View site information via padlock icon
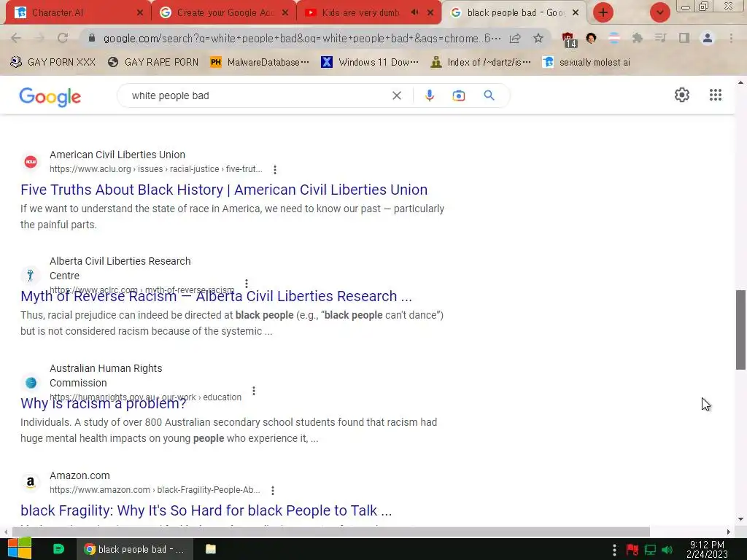747x560 pixels. pos(92,38)
